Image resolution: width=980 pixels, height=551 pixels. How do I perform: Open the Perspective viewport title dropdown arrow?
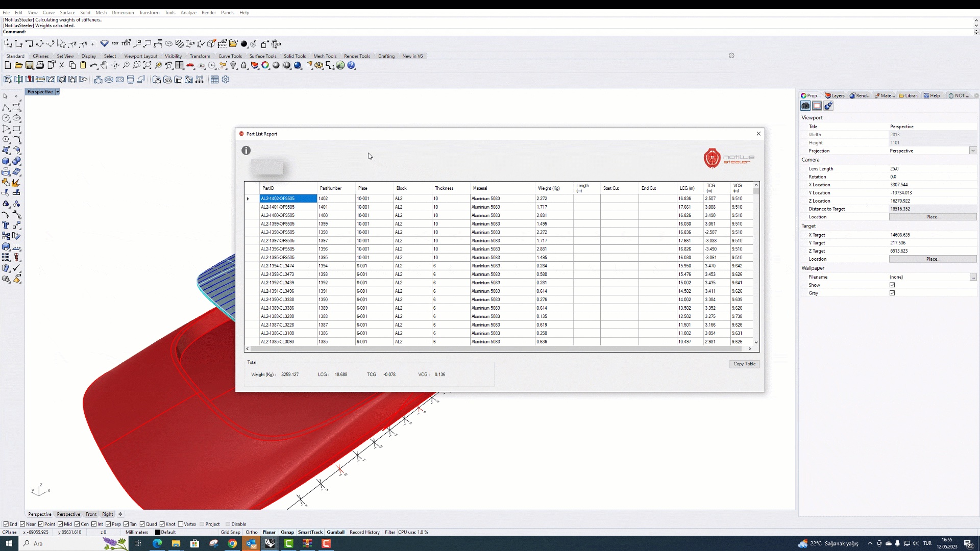point(57,92)
